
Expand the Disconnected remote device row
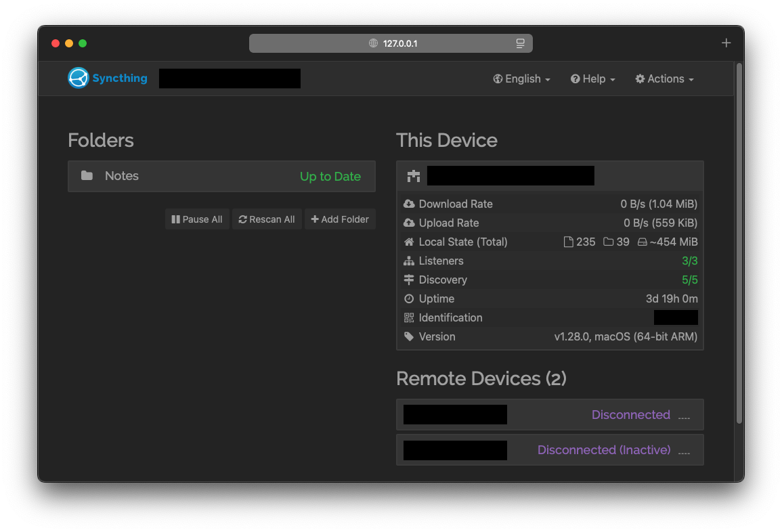(x=549, y=415)
